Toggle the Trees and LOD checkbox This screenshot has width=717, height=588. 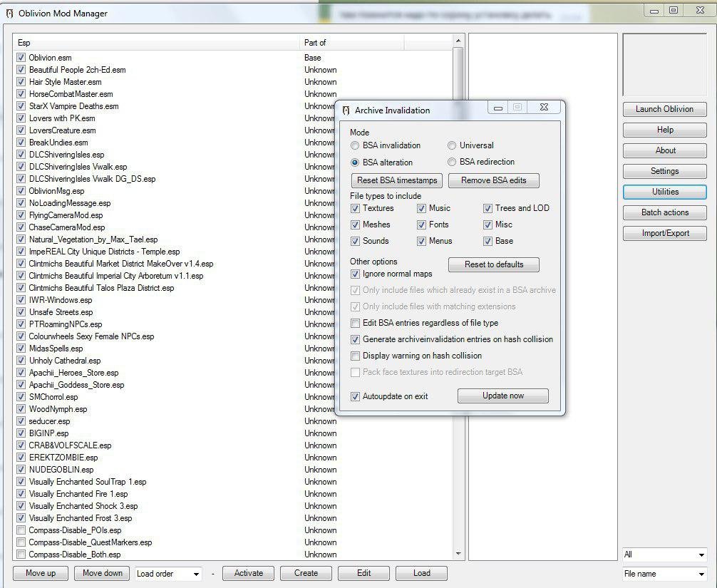tap(488, 208)
